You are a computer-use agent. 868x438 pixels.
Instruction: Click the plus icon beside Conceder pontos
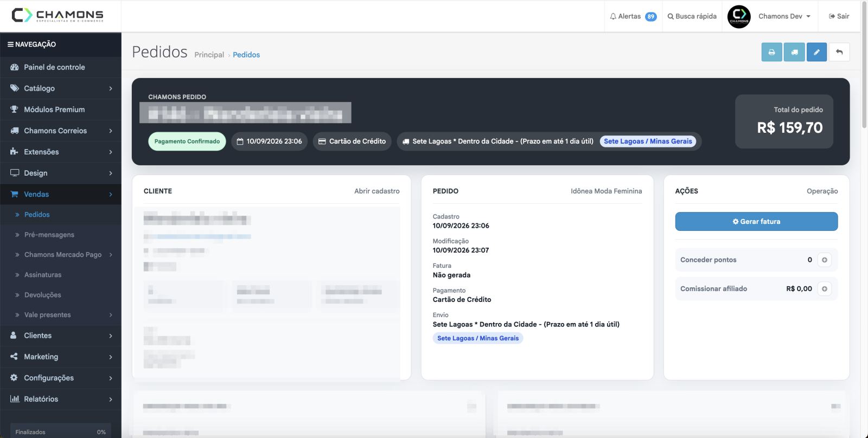coord(825,260)
